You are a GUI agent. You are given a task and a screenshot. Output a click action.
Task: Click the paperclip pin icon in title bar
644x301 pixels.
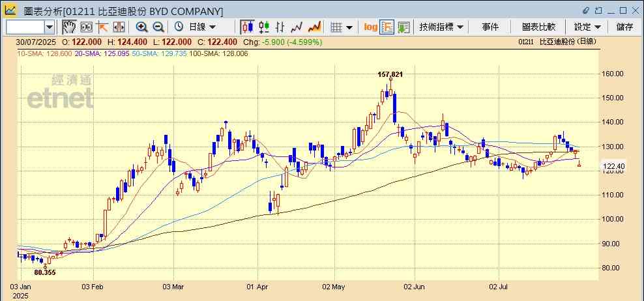pyautogui.click(x=586, y=10)
